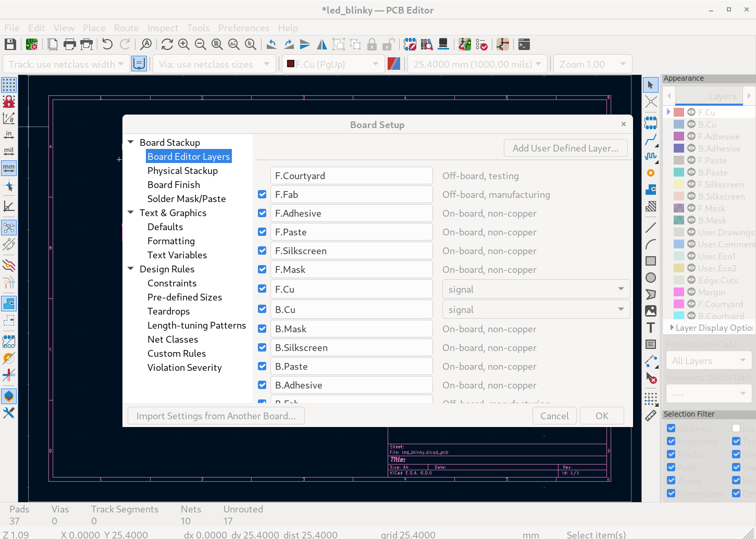Open the All Layers presets dropdown
The image size is (756, 539).
[709, 360]
